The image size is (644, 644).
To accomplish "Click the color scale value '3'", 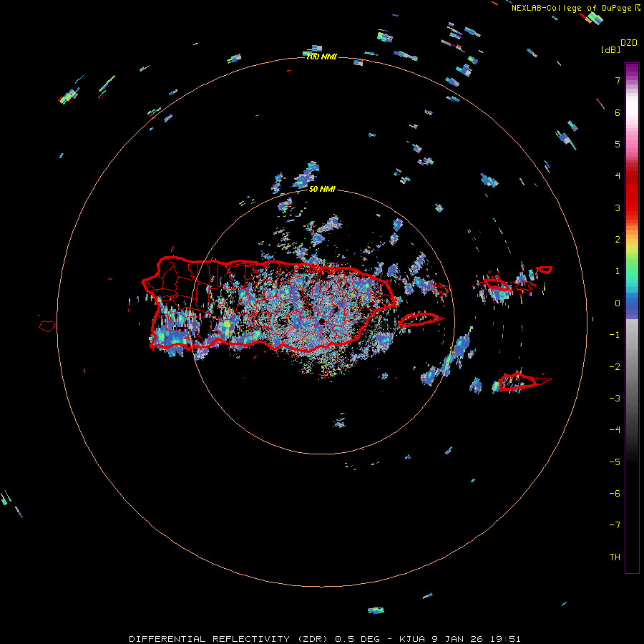I will tap(618, 208).
